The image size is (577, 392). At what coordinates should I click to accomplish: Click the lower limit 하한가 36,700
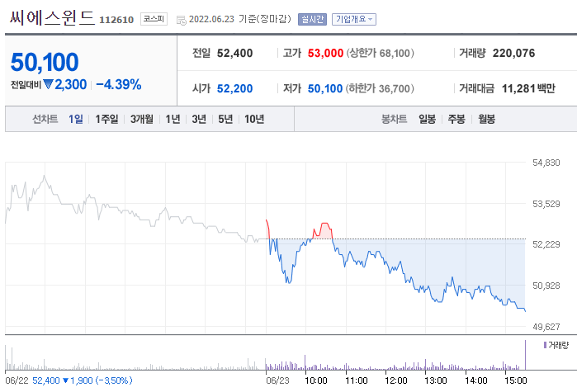[x=381, y=88]
